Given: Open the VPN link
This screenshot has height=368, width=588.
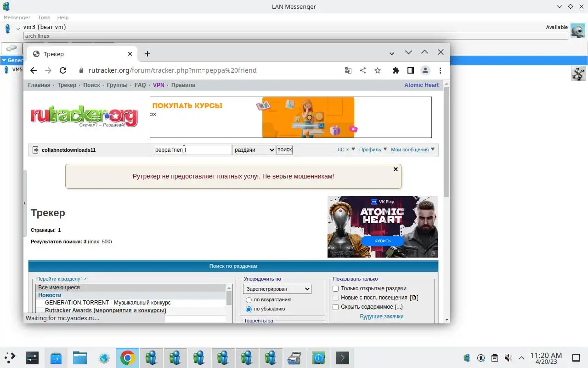Looking at the screenshot, I should pyautogui.click(x=158, y=85).
